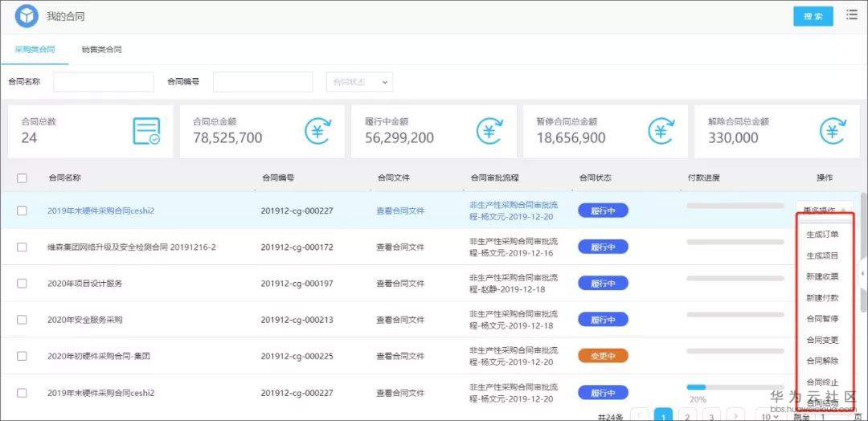Collapse the 更多操作 dropdown button
Screen dimensions: 868x421
click(x=824, y=210)
